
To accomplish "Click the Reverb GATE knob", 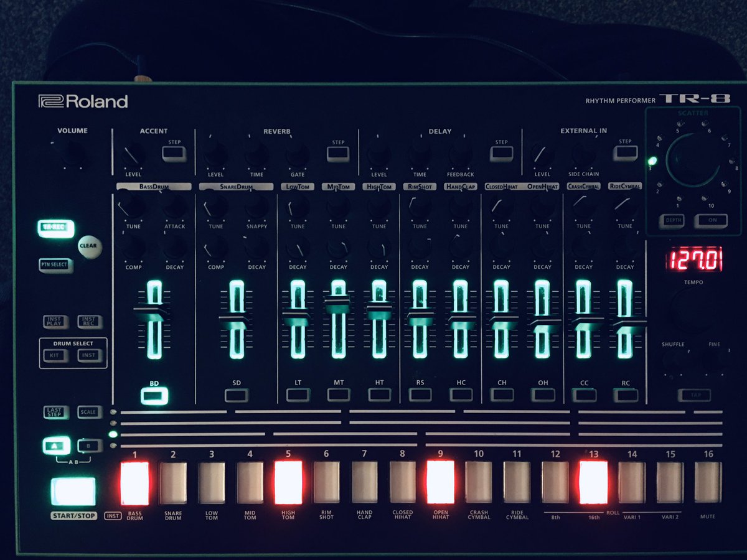I will click(x=298, y=154).
